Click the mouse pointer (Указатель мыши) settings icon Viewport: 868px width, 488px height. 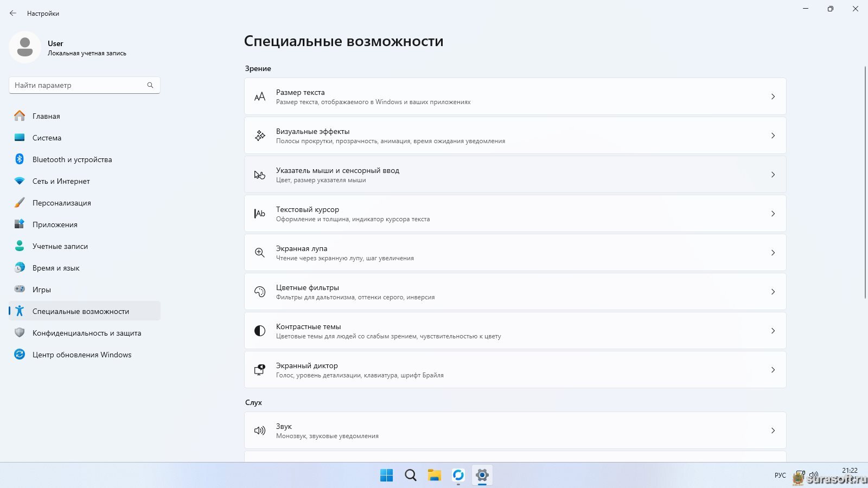coord(260,175)
